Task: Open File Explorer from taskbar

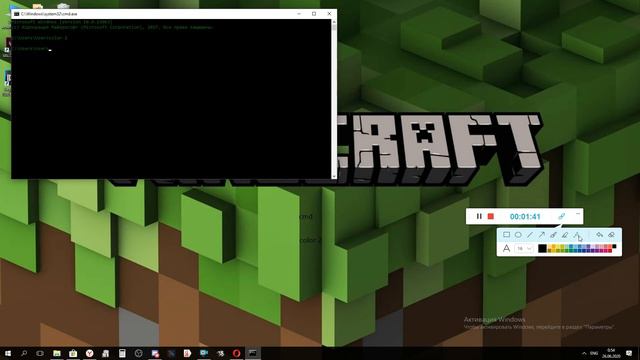Action: click(57, 353)
